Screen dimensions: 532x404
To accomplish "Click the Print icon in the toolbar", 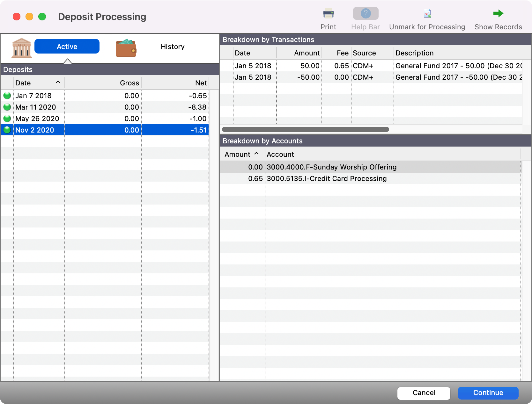I will 328,14.
